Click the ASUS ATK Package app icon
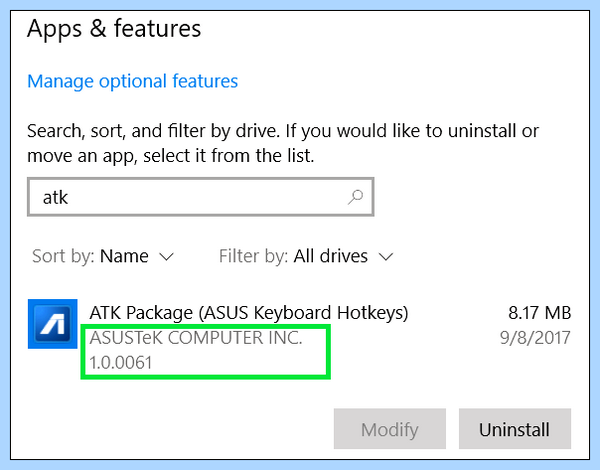This screenshot has height=470, width=600. click(52, 324)
